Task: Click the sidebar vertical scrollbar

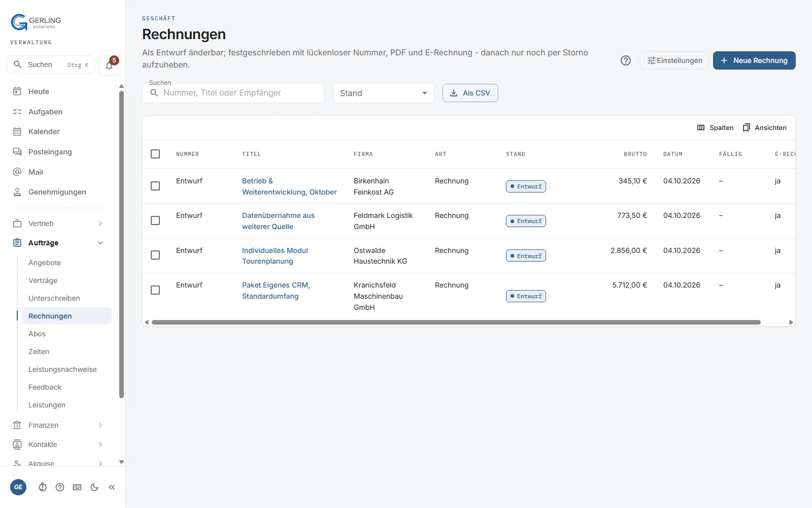Action: point(121,244)
